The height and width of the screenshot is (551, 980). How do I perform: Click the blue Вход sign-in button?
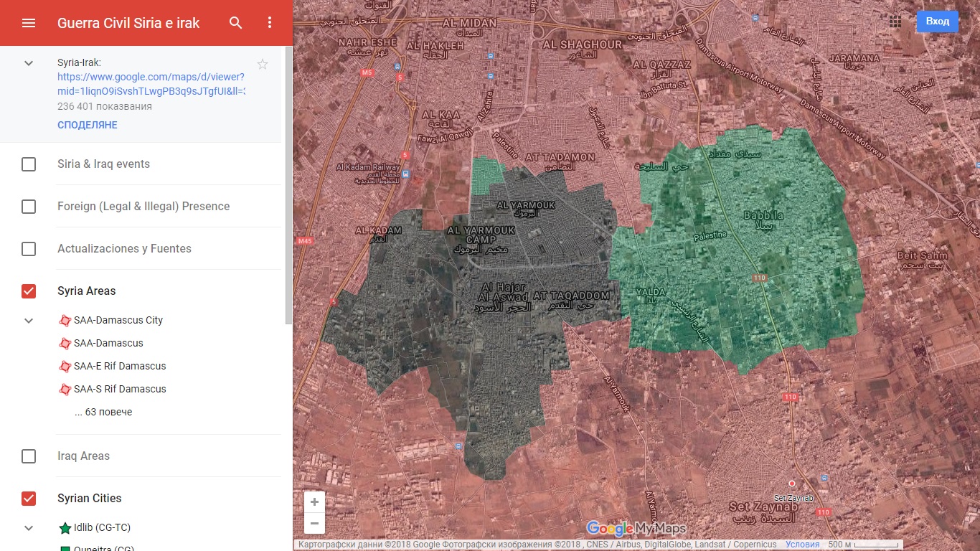[x=937, y=22]
